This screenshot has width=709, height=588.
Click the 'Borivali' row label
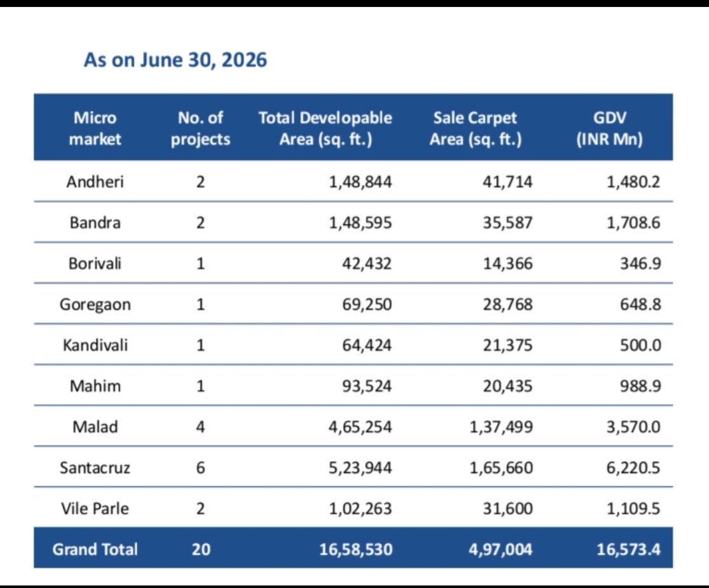point(95,264)
